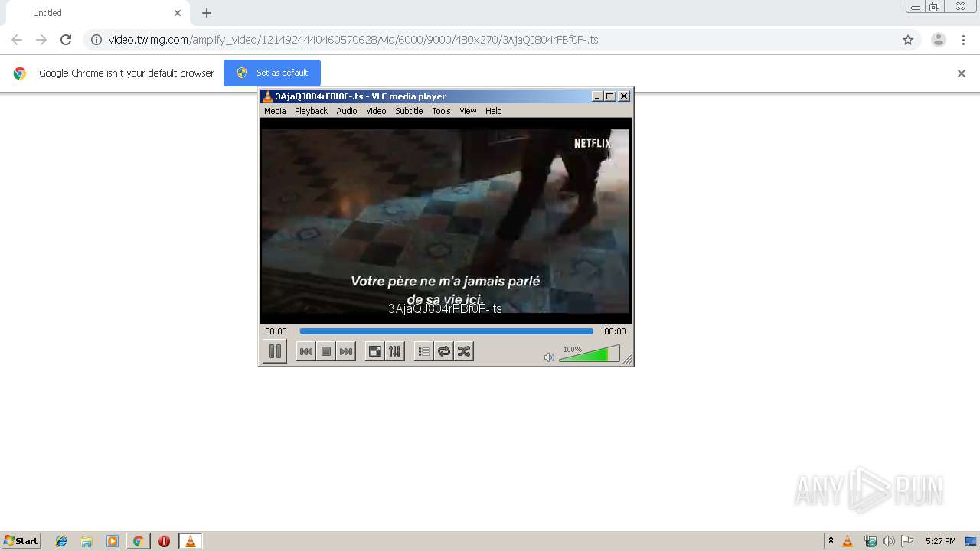Show VLC extended settings panel
The width and height of the screenshot is (980, 551).
coord(395,351)
